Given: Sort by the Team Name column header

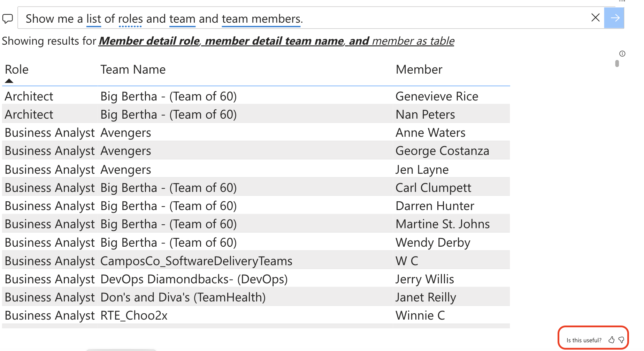Looking at the screenshot, I should tap(133, 69).
